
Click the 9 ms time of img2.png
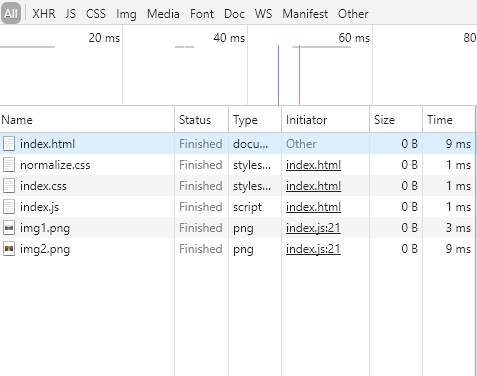[x=458, y=249]
